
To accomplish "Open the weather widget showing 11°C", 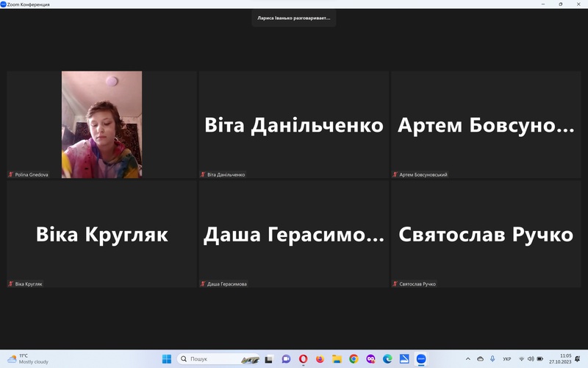I will 28,359.
